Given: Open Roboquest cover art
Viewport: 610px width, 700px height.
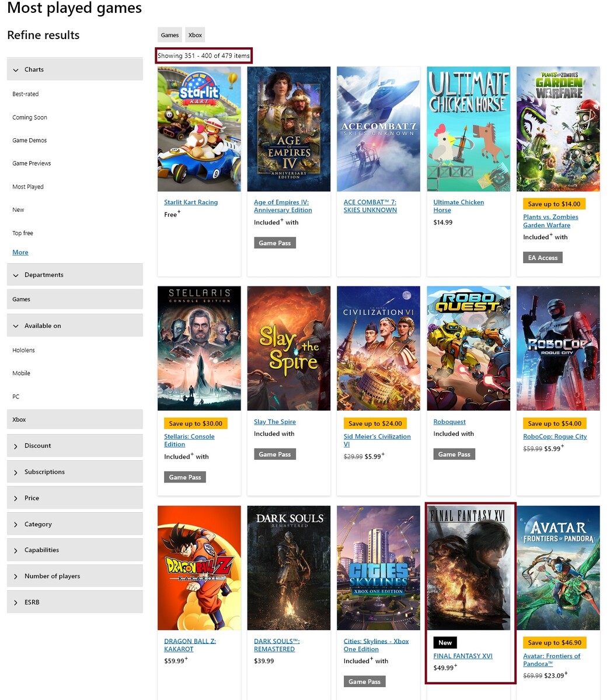Looking at the screenshot, I should pyautogui.click(x=468, y=348).
